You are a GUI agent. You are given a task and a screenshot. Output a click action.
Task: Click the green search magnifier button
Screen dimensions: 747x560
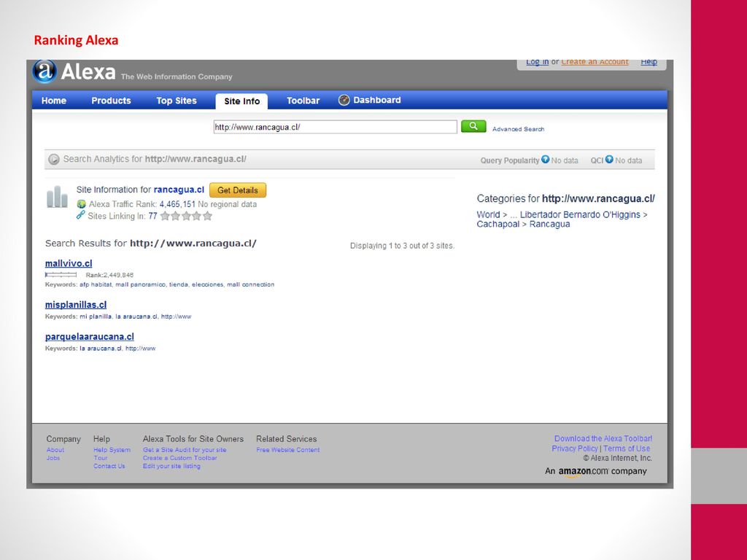[473, 126]
